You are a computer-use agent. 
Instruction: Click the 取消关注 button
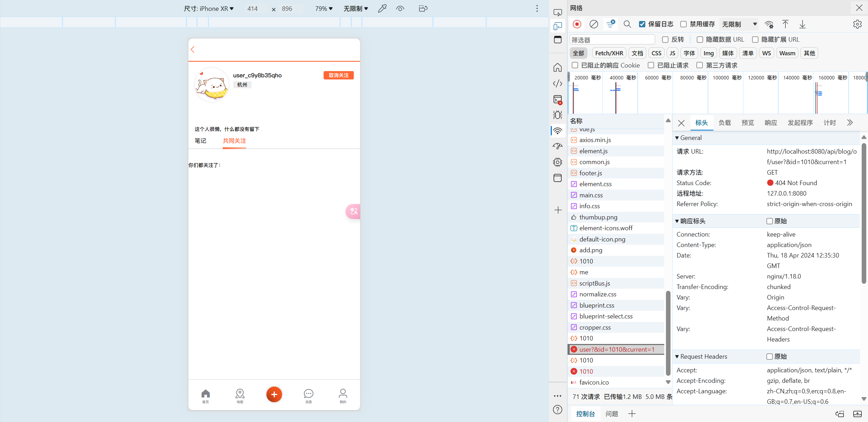coord(338,75)
